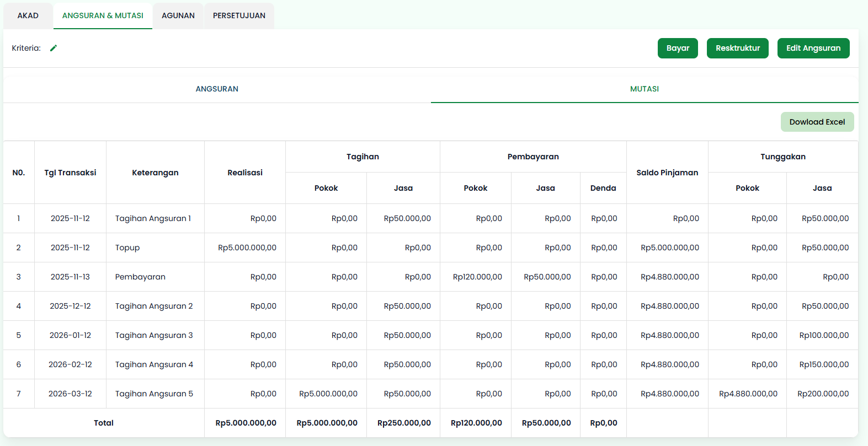Viewport: 868px width, 446px height.
Task: Click the Realisasi column header
Action: (x=244, y=173)
